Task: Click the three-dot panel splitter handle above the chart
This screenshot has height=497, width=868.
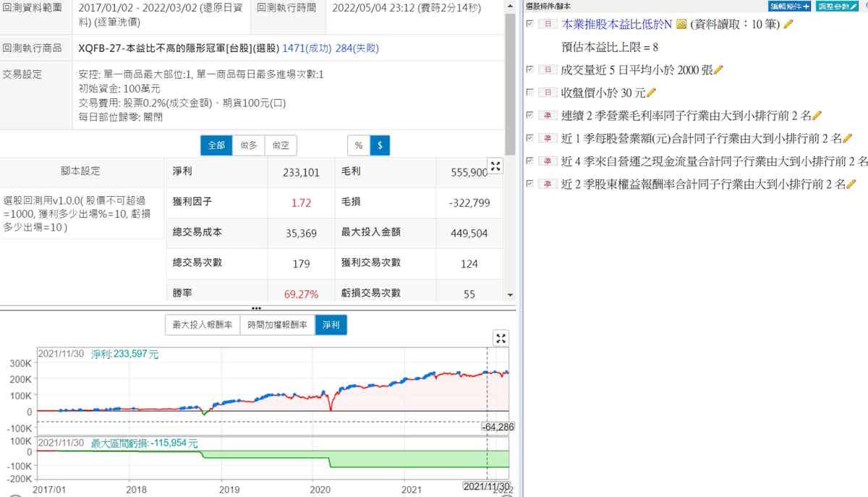Action: click(257, 308)
